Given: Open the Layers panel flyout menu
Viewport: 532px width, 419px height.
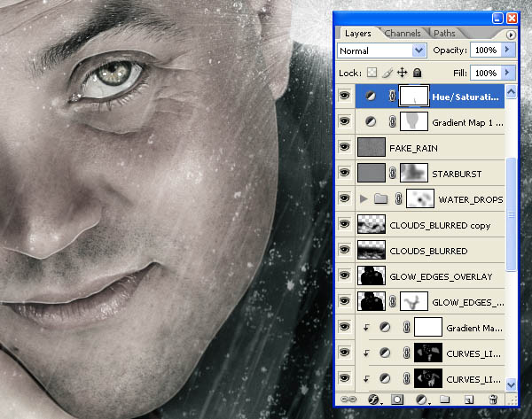Looking at the screenshot, I should (x=511, y=35).
